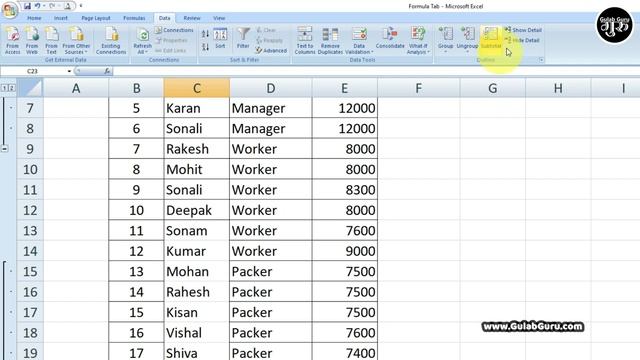The height and width of the screenshot is (360, 640).
Task: Open the Outline dialog launcher
Action: [541, 60]
